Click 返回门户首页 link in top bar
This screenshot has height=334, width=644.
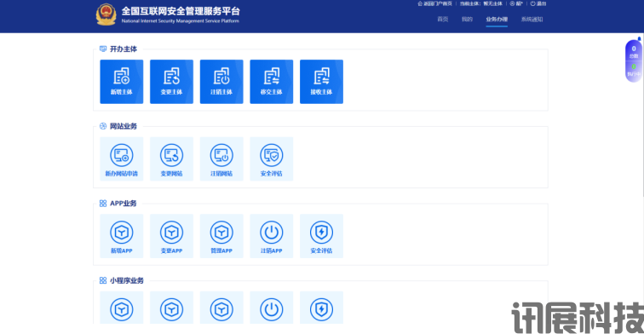click(x=435, y=3)
